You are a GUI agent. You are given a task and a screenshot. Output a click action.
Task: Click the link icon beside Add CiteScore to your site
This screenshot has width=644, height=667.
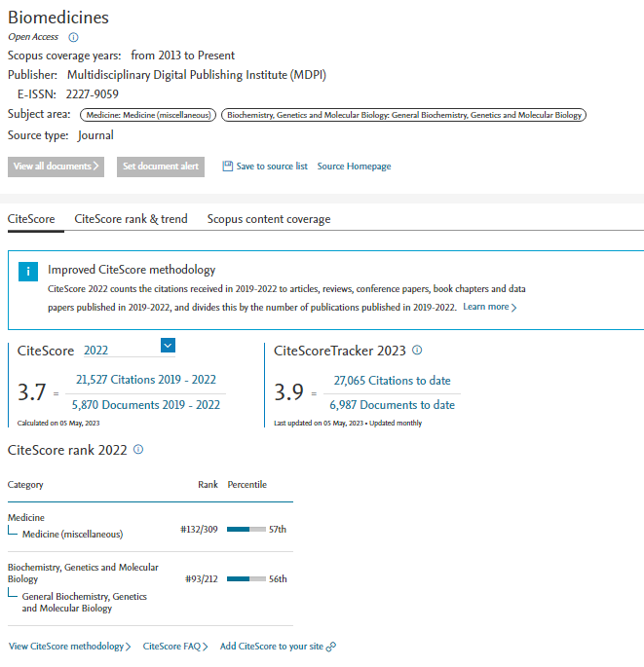tap(330, 647)
